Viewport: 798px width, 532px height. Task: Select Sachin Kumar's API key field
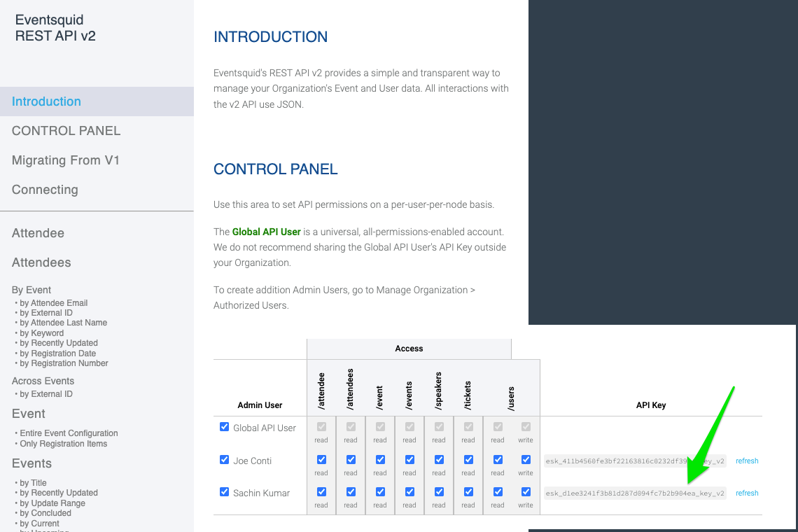(635, 493)
